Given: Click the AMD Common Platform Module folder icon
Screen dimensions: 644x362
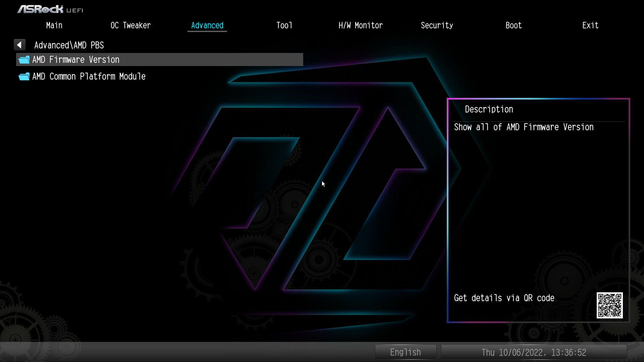Looking at the screenshot, I should pyautogui.click(x=24, y=77).
